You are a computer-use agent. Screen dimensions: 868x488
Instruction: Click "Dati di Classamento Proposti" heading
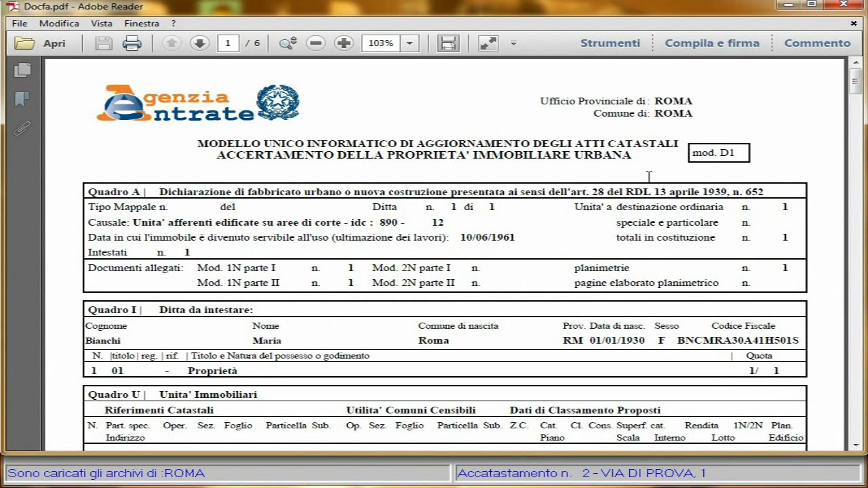click(x=585, y=410)
